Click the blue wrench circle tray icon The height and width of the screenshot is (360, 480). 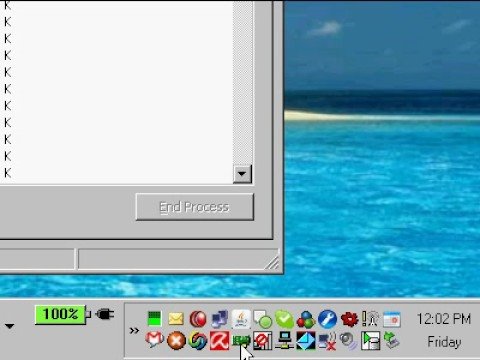pyautogui.click(x=328, y=319)
